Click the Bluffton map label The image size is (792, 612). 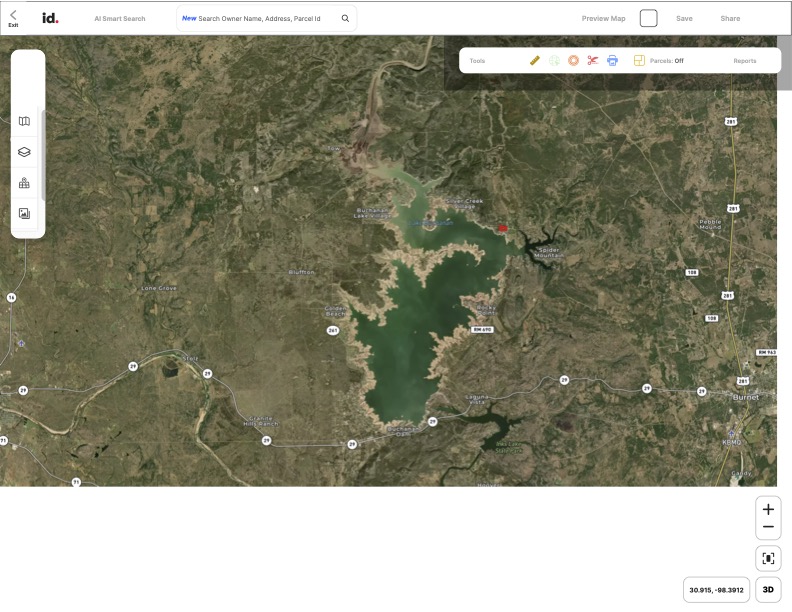[x=302, y=272]
